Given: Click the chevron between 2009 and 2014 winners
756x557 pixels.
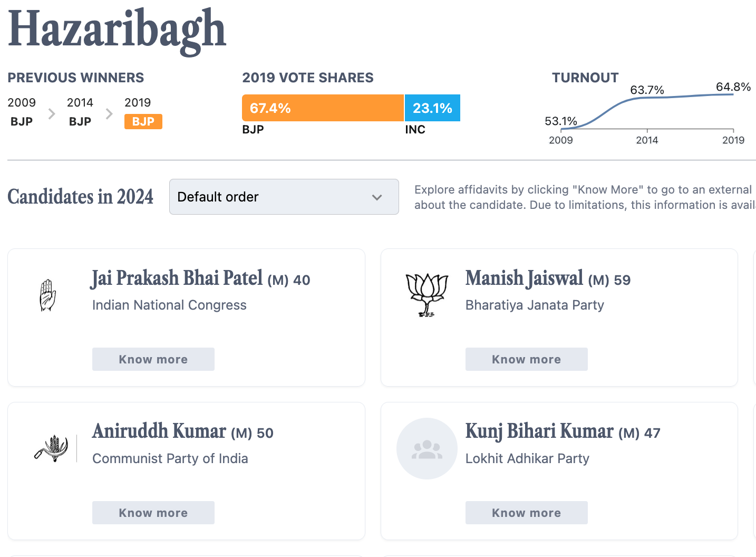Looking at the screenshot, I should 52,113.
